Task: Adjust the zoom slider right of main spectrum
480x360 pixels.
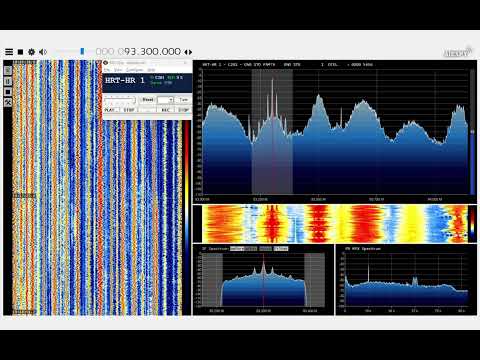Action: (x=472, y=132)
